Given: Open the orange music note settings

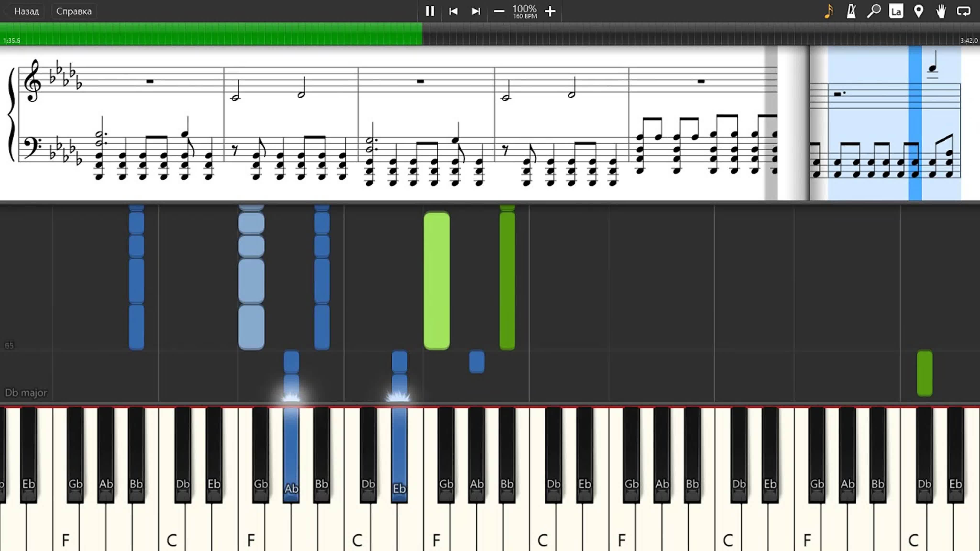Looking at the screenshot, I should coord(829,11).
